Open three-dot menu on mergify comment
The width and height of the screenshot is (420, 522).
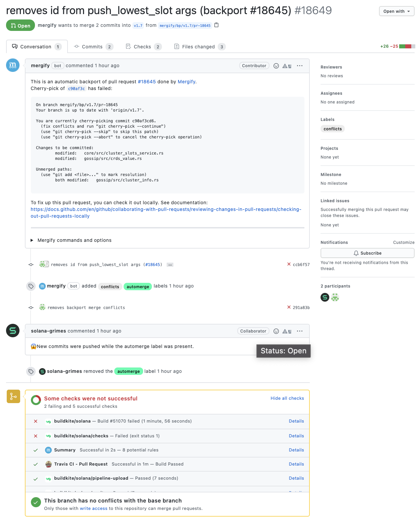coord(300,66)
